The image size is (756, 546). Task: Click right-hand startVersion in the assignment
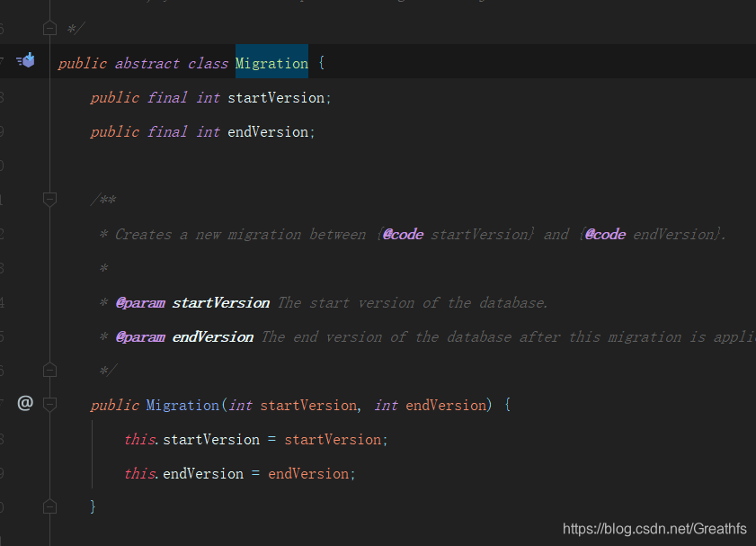pos(333,439)
